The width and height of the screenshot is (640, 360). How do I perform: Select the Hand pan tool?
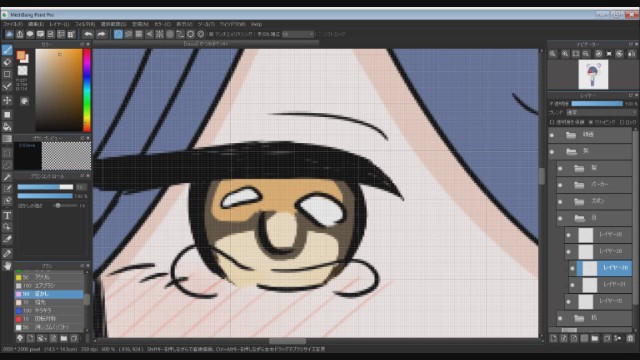pos(7,266)
